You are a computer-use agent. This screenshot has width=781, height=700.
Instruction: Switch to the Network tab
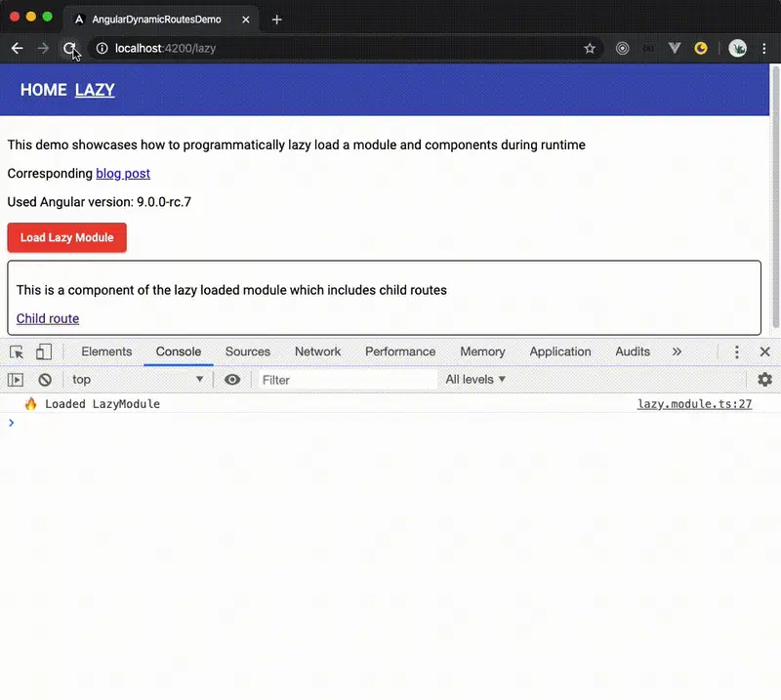(x=317, y=351)
